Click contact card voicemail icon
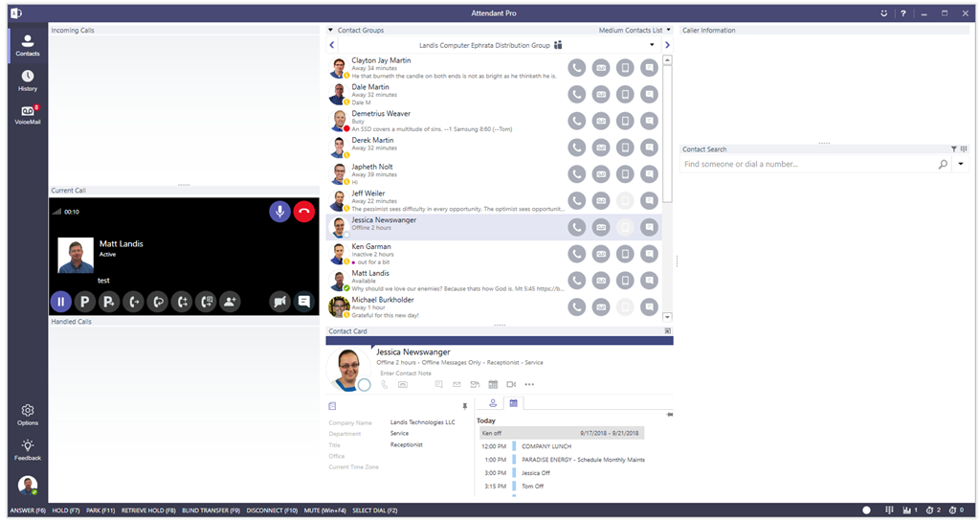The height and width of the screenshot is (521, 980). tap(403, 385)
